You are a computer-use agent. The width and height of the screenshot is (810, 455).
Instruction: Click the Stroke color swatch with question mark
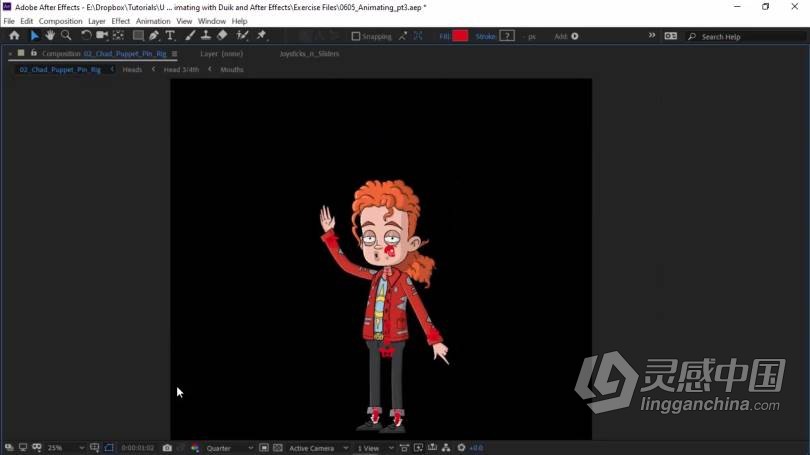pos(507,36)
